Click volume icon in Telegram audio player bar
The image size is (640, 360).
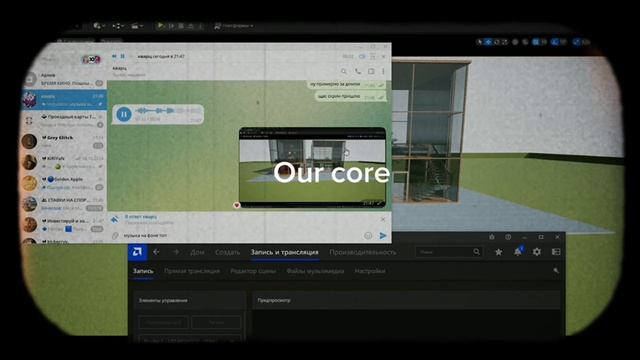click(x=362, y=56)
